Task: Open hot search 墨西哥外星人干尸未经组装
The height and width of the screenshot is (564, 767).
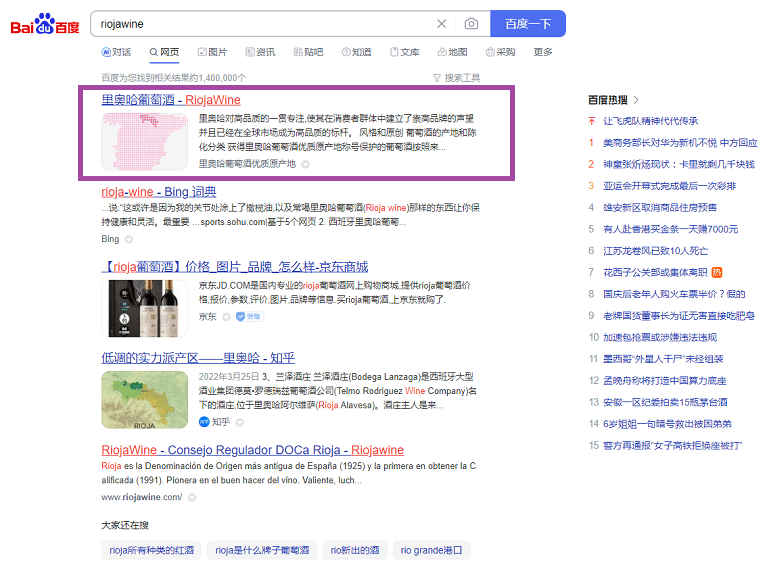Action: [663, 359]
